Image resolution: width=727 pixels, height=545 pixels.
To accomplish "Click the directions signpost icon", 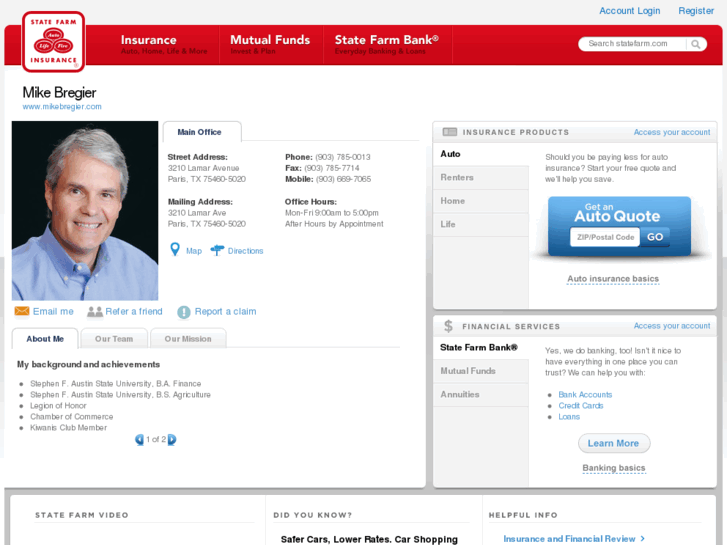I will [x=217, y=250].
